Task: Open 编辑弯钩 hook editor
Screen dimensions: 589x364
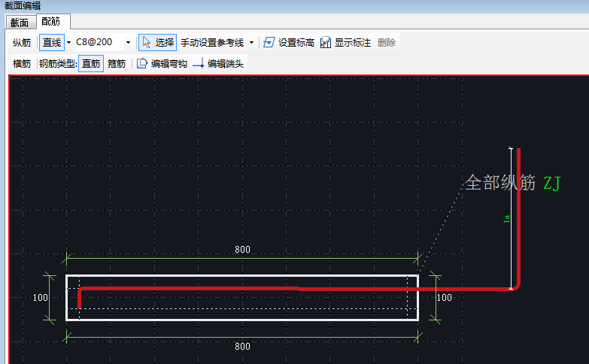Action: [162, 63]
